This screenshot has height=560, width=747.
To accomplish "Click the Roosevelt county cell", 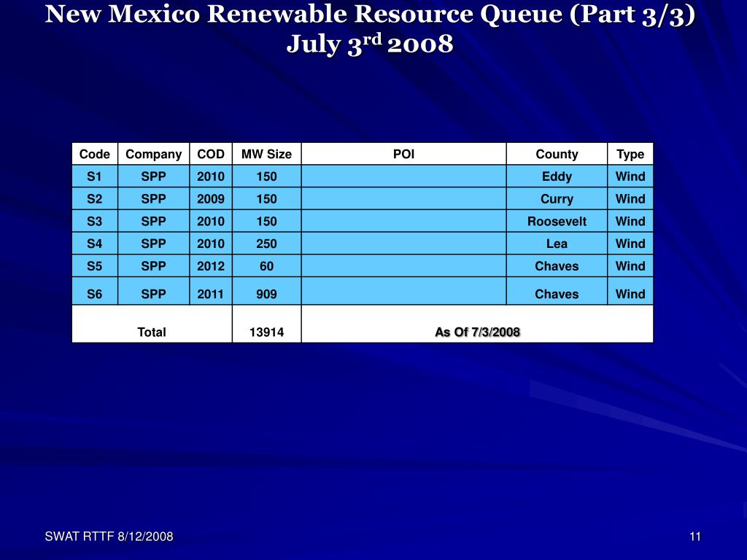I will click(x=557, y=221).
